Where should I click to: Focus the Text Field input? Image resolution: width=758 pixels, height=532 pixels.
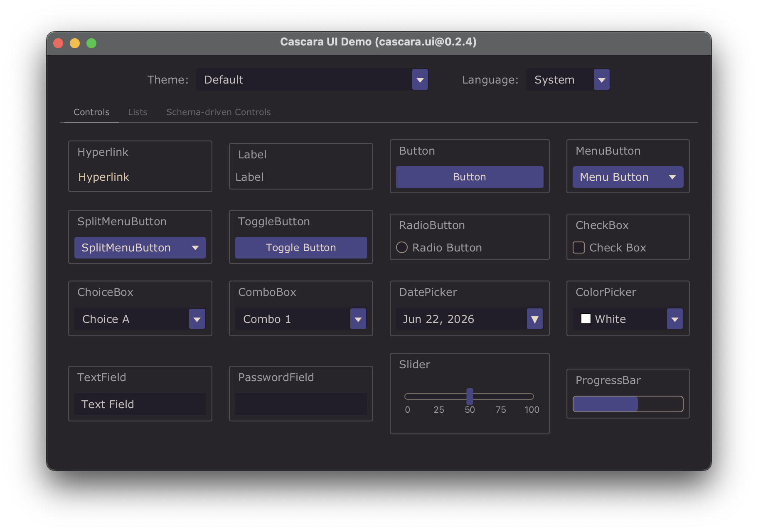140,404
